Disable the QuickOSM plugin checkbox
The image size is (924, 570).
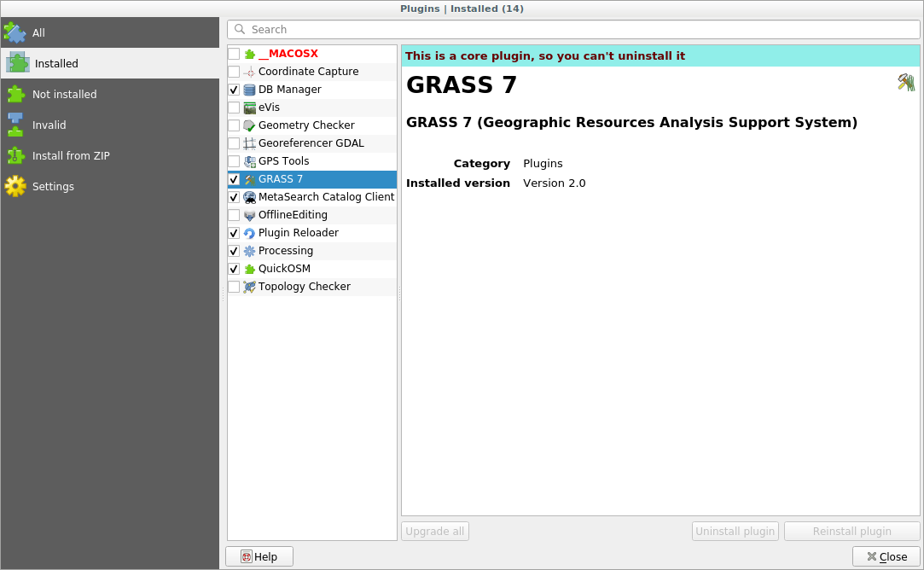(233, 268)
